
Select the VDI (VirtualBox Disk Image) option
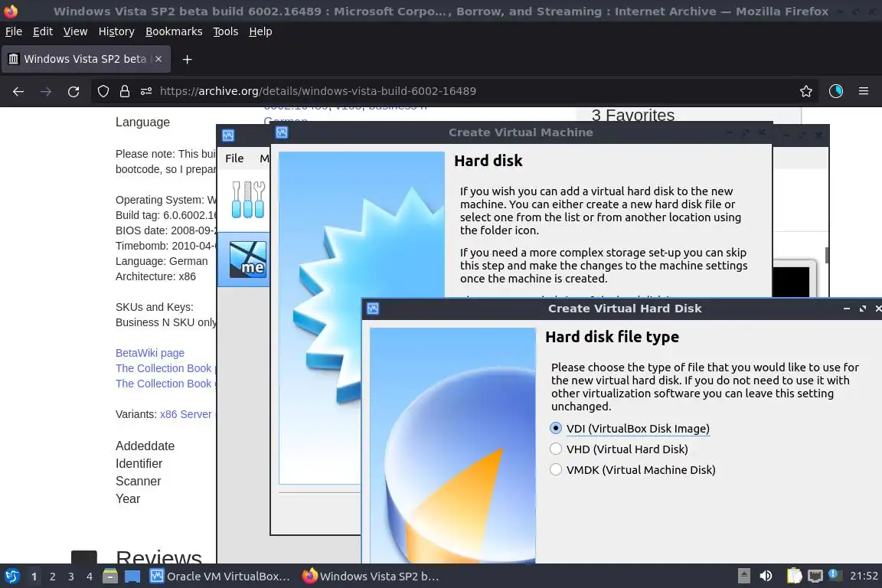[x=630, y=428]
